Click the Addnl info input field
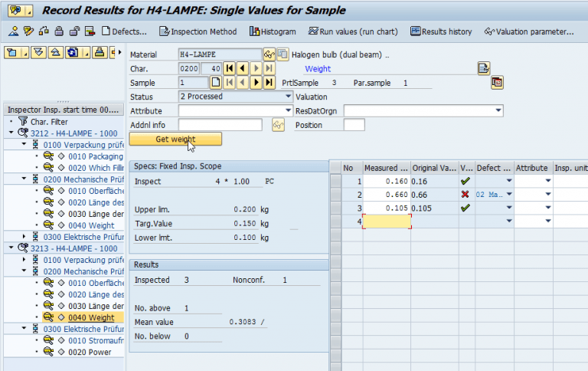The height and width of the screenshot is (371, 588). [220, 125]
